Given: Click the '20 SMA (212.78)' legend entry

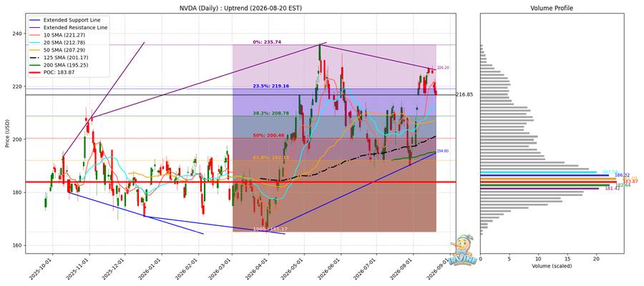Looking at the screenshot, I should [57, 42].
